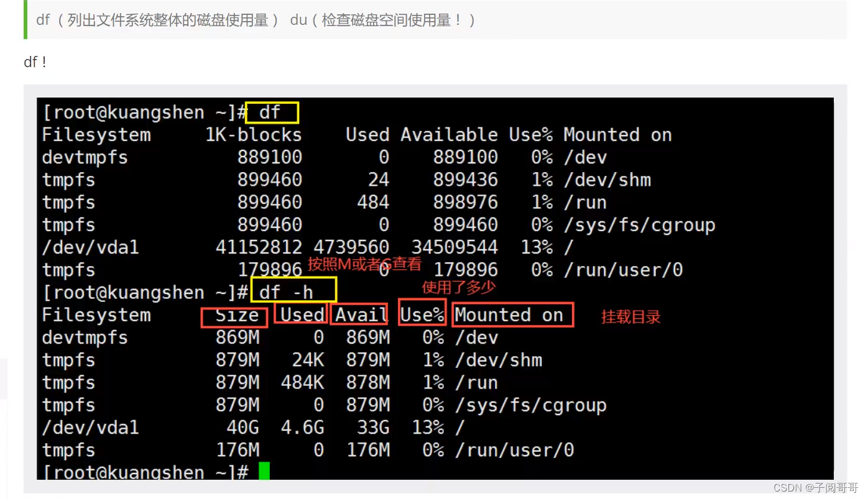Viewport: 868px width, 499px height.
Task: Click the 'Size' header in df -h output
Action: (x=237, y=316)
